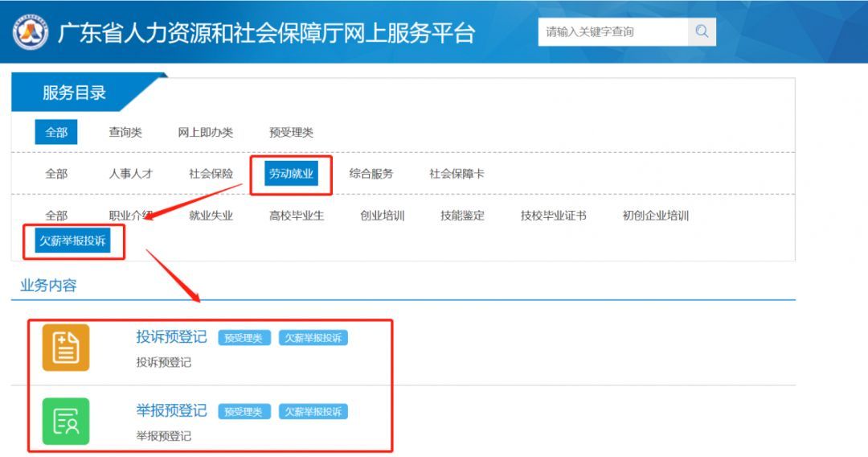Click the orange 投诉预登记 document icon
868x457 pixels.
coord(66,348)
